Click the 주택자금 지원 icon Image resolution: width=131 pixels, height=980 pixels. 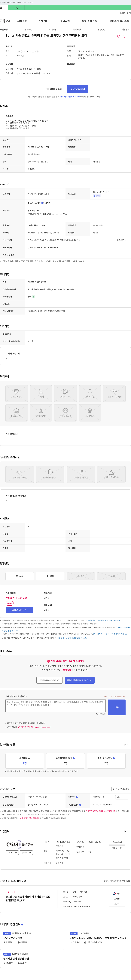(x=16, y=413)
